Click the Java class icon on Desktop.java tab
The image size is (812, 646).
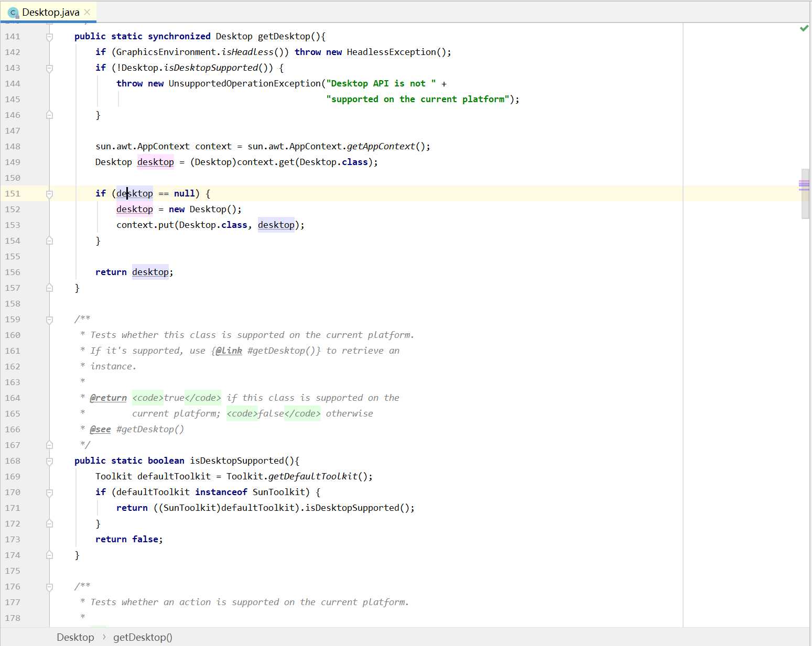(13, 13)
